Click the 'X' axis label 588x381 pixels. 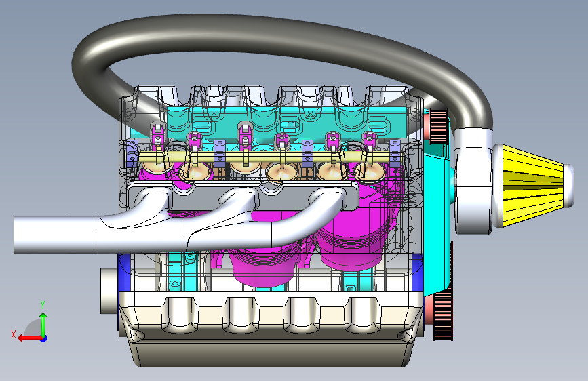pyautogui.click(x=14, y=334)
